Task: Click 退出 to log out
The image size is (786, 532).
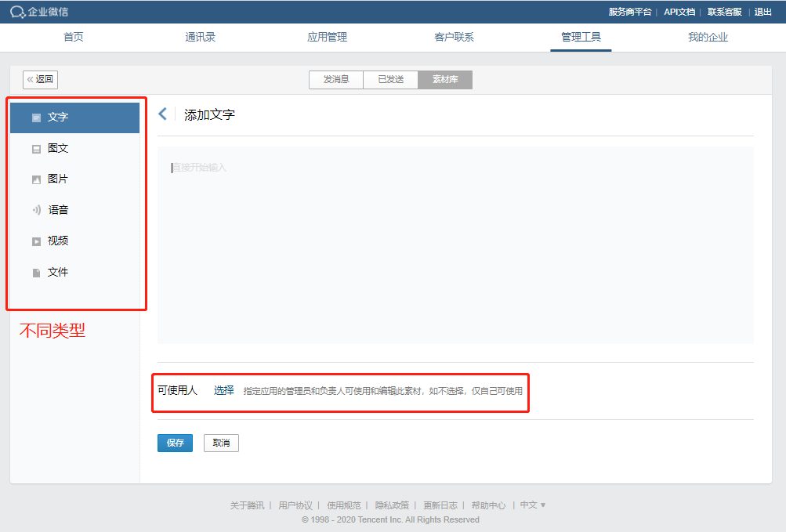Action: [x=762, y=12]
